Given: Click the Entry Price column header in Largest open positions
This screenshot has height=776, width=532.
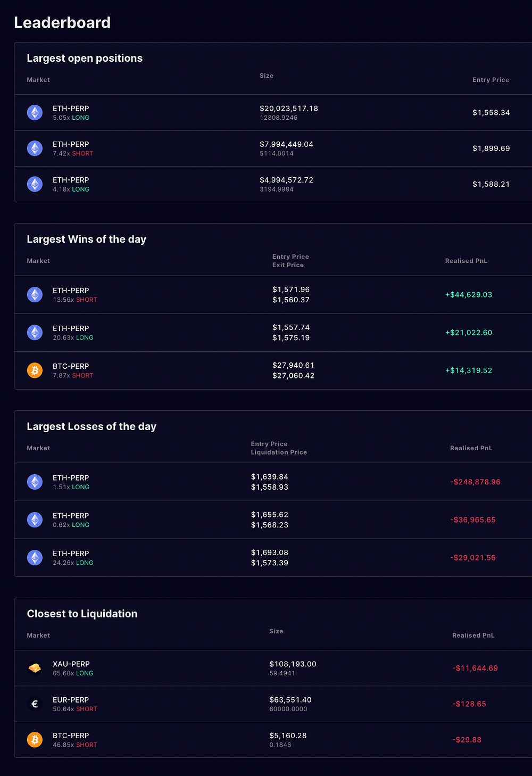Looking at the screenshot, I should pos(491,80).
